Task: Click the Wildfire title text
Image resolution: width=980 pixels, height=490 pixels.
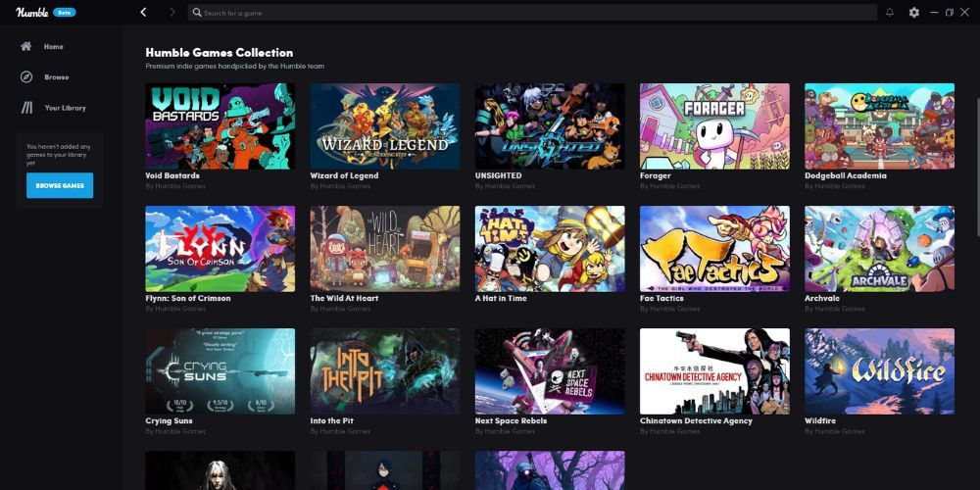Action: coord(820,420)
